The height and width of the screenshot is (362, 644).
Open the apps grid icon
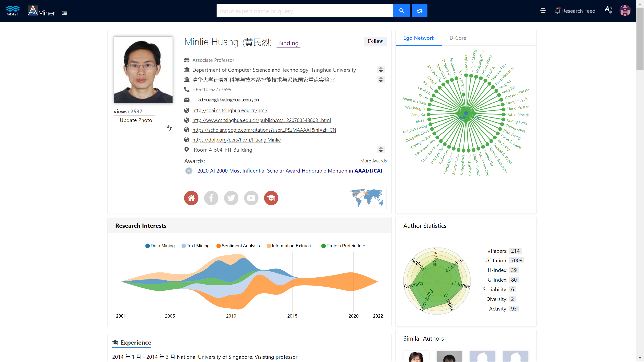[x=543, y=11]
